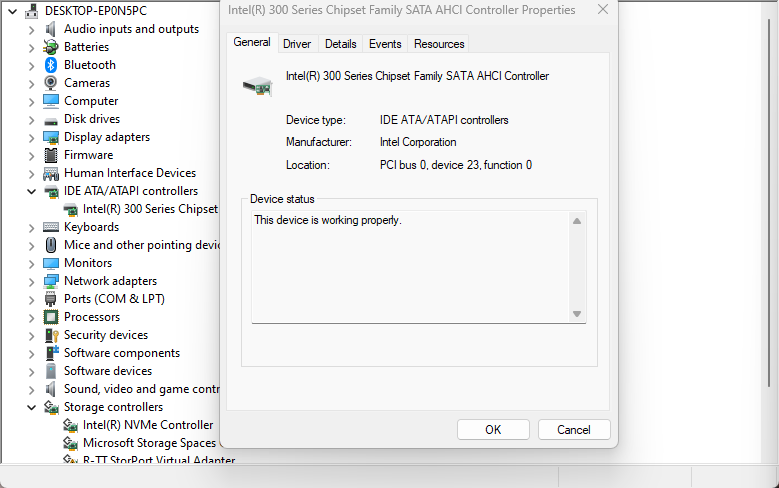Click the SATA AHCI controller icon in Properties dialog
The height and width of the screenshot is (488, 779).
[257, 86]
